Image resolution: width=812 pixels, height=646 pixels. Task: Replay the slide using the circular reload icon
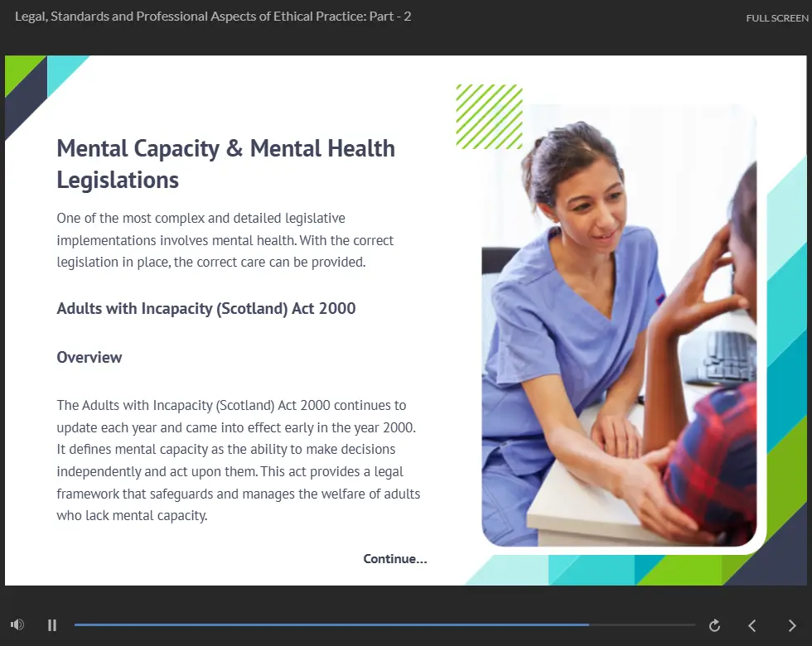pyautogui.click(x=714, y=625)
